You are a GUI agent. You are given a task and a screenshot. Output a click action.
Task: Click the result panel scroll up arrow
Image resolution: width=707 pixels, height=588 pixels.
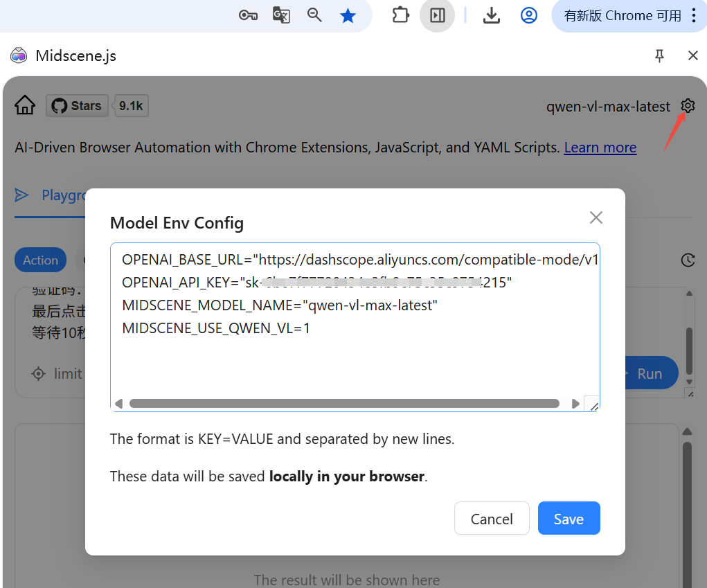click(687, 432)
